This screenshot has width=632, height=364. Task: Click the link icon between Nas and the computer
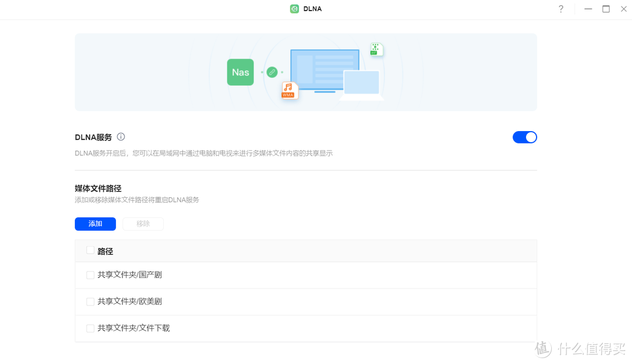272,72
